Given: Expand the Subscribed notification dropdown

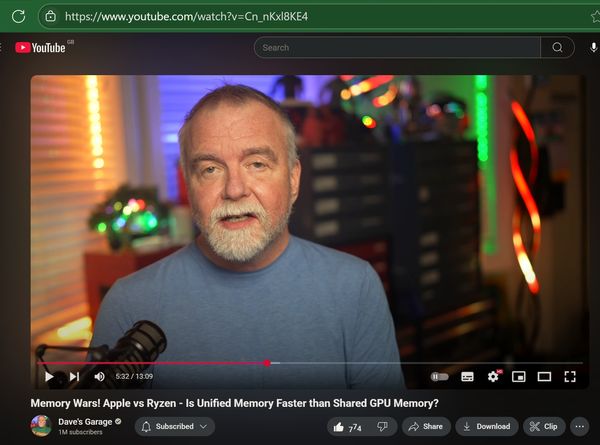Looking at the screenshot, I should point(174,426).
